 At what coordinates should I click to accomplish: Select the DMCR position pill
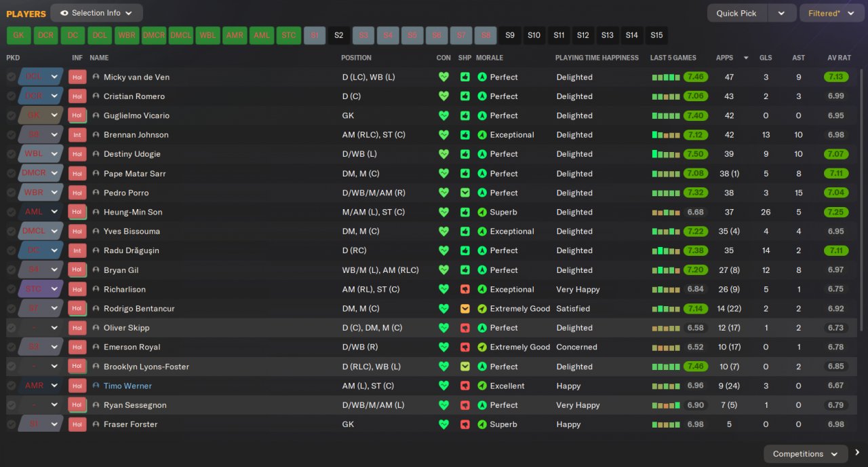tap(154, 35)
